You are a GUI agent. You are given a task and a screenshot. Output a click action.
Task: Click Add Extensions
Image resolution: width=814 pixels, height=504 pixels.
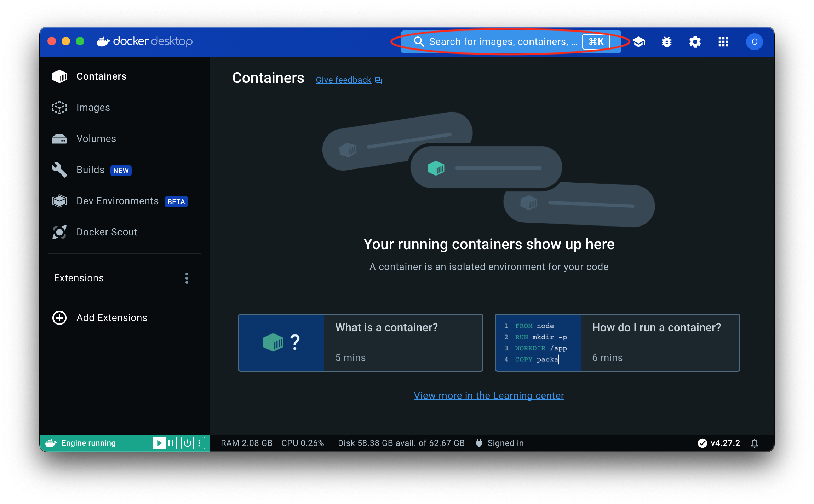click(x=111, y=318)
